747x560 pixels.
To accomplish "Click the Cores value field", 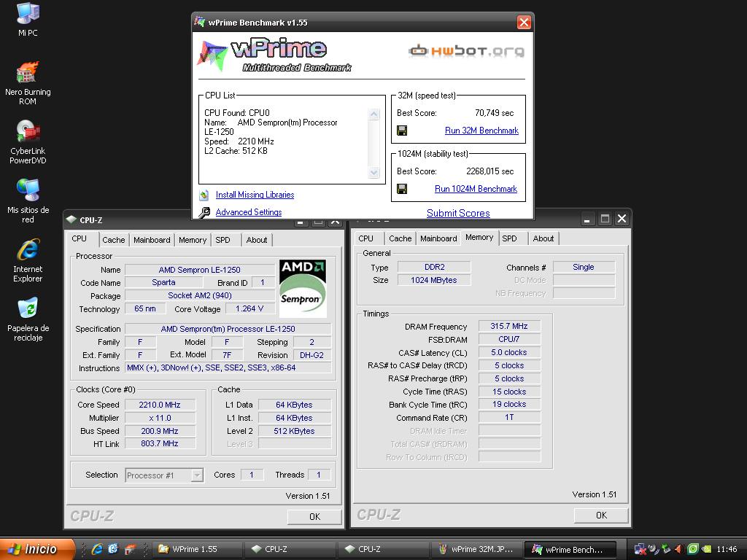I will (x=252, y=475).
